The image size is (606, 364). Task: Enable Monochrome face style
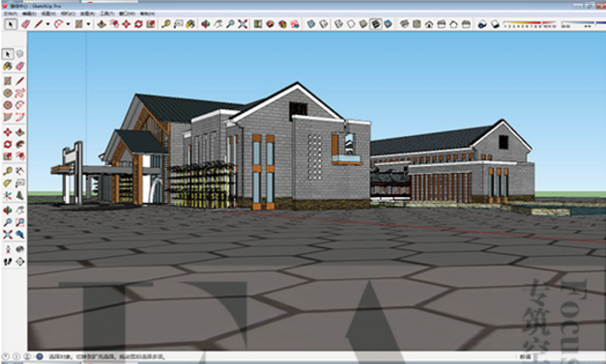(388, 24)
